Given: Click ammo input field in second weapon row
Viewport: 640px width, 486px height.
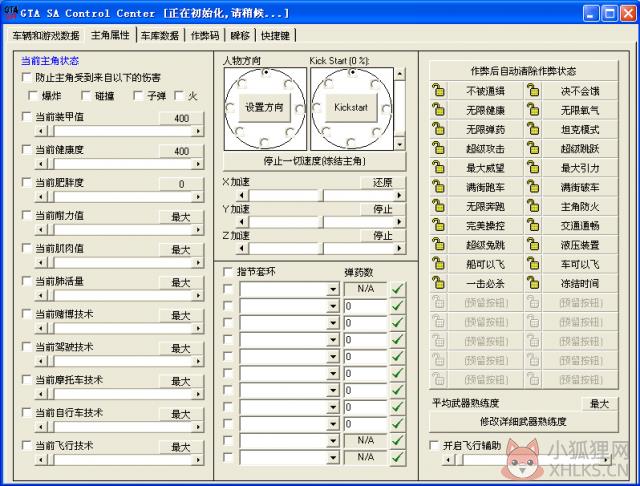Looking at the screenshot, I should (x=366, y=306).
